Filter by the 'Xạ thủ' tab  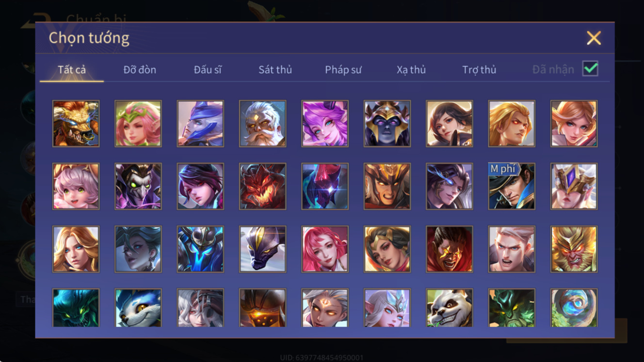(x=411, y=70)
